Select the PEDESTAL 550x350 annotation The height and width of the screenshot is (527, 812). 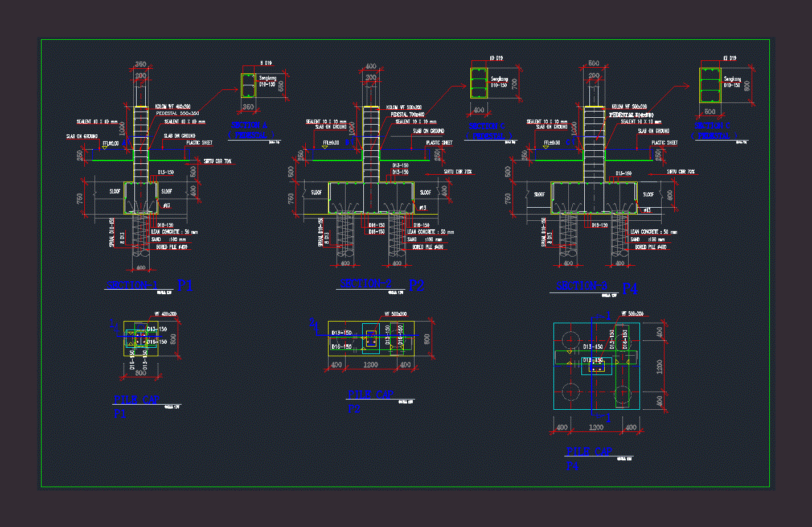178,113
